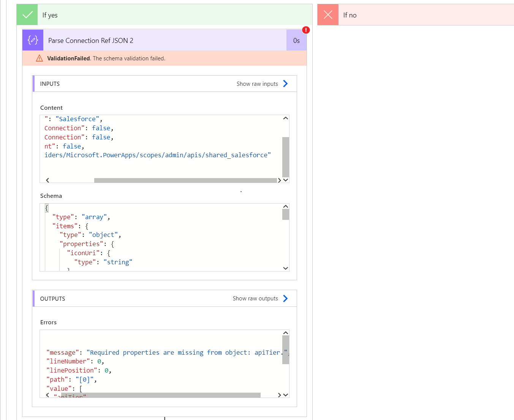Click the "type": "array" line in Schema
The height and width of the screenshot is (420, 514).
click(x=81, y=217)
